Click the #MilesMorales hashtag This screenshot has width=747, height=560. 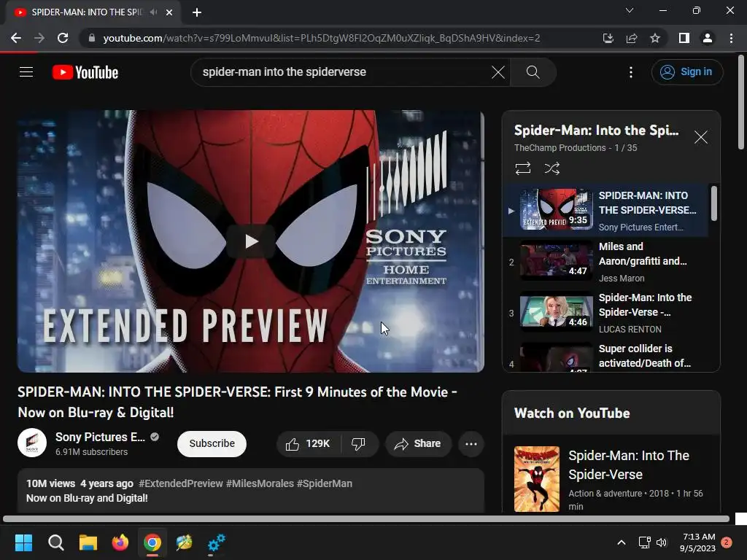tap(260, 483)
